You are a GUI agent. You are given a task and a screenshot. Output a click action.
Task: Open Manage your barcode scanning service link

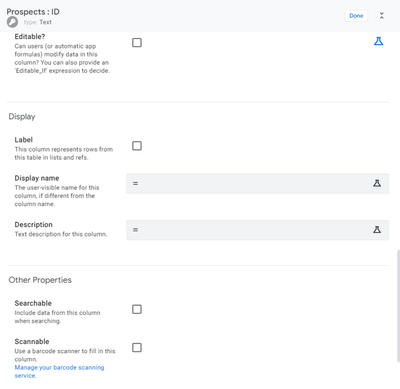pyautogui.click(x=59, y=371)
